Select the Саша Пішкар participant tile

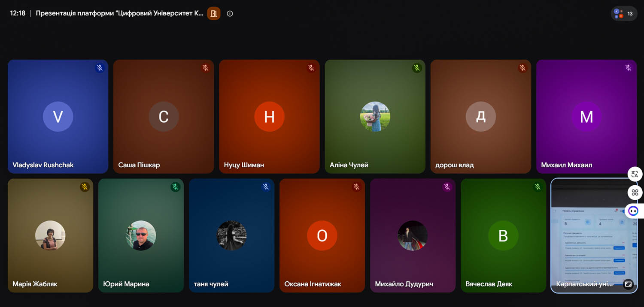coord(164,117)
